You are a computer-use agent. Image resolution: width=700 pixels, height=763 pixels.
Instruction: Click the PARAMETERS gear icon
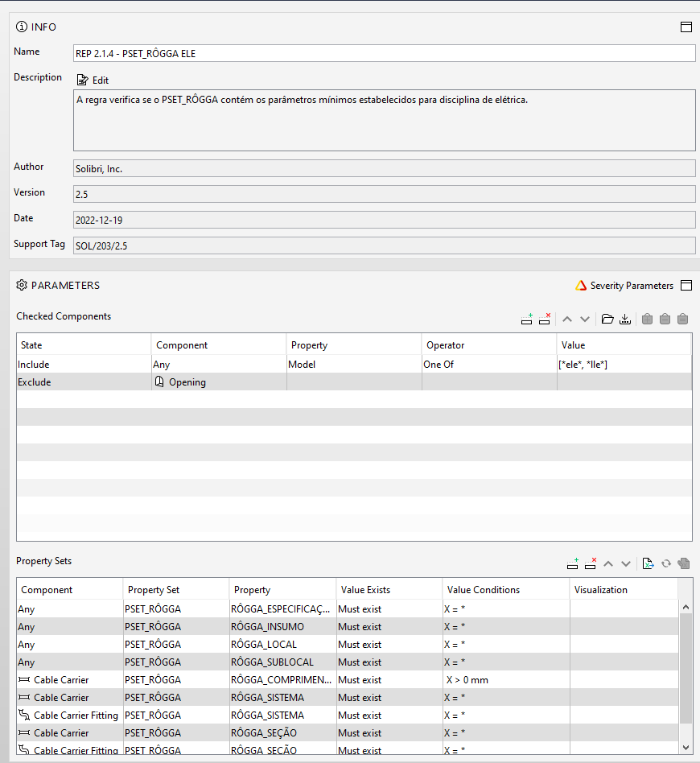click(22, 285)
